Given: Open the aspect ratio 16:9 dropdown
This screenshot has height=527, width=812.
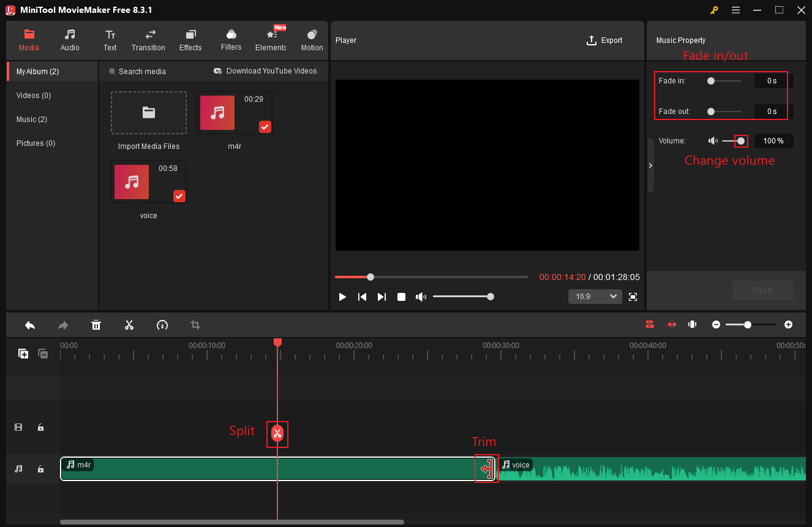Looking at the screenshot, I should point(594,296).
